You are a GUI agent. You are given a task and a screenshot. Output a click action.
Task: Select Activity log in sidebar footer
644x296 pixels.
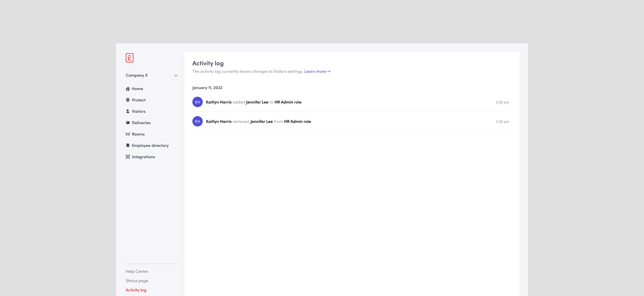136,290
